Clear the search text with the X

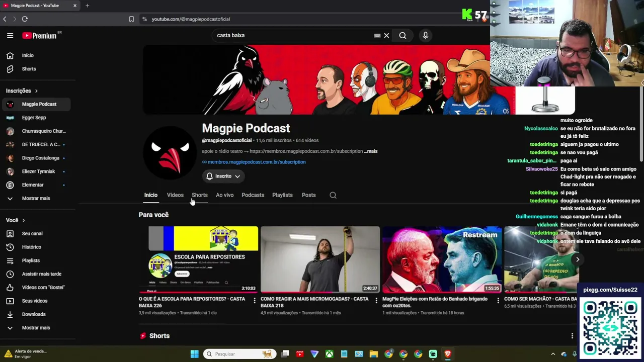386,36
